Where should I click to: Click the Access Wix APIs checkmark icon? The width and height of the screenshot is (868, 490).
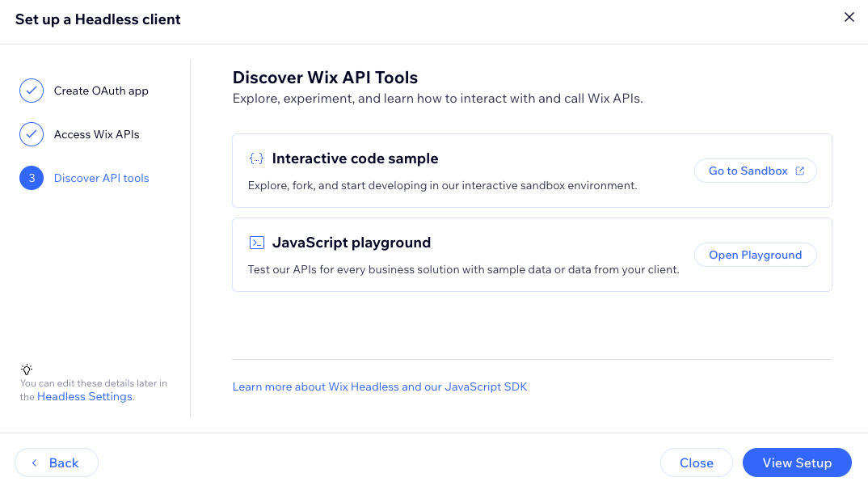point(32,134)
